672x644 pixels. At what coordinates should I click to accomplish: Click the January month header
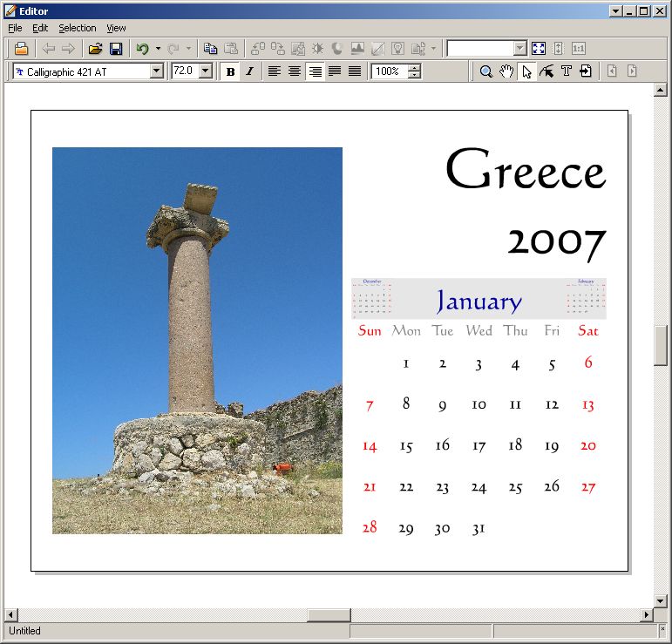(479, 302)
